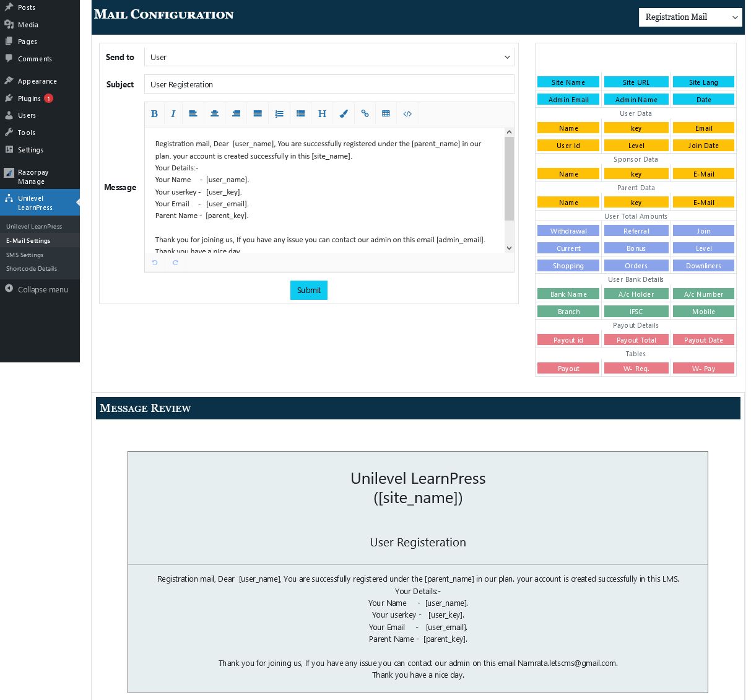Switch editor to HTML code view
Image resolution: width=751 pixels, height=700 pixels.
[x=407, y=114]
